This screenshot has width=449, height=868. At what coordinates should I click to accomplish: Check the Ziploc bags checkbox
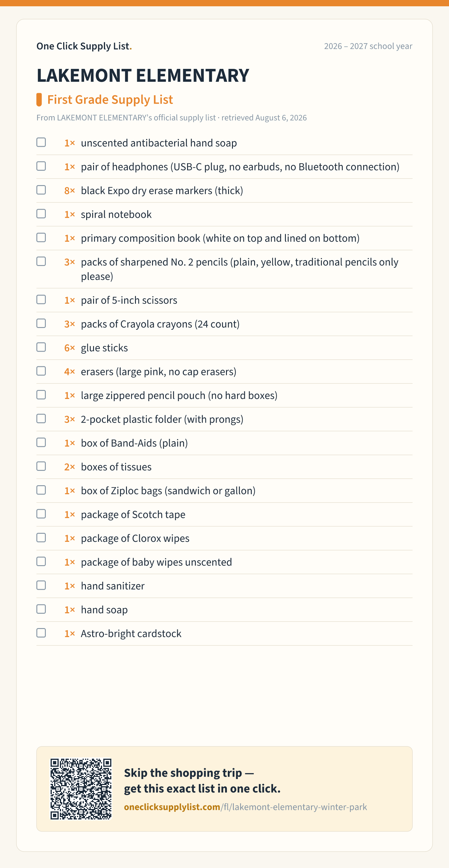41,490
